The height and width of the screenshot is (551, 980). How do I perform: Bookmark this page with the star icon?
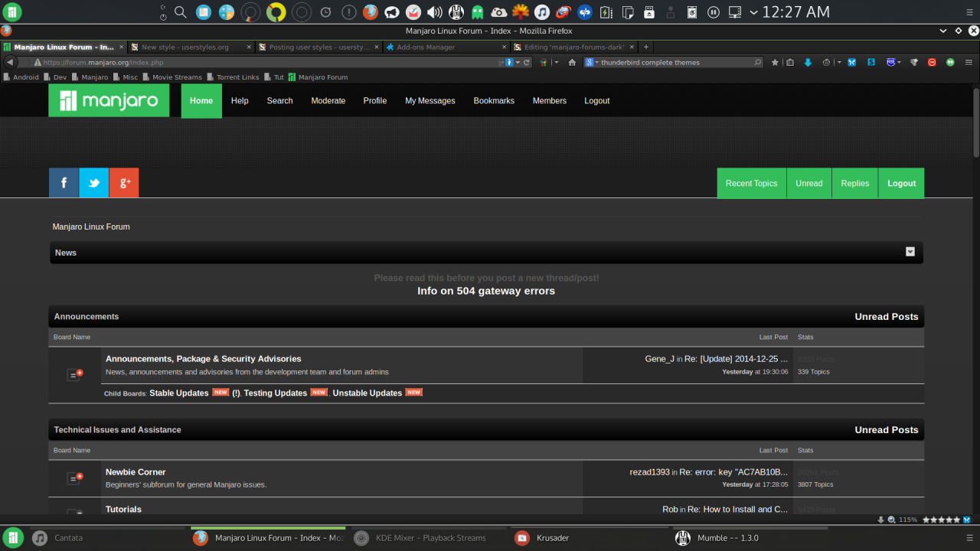774,62
